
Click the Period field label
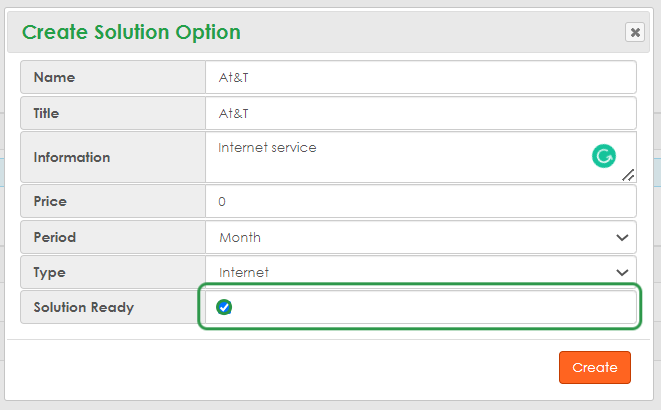(55, 237)
